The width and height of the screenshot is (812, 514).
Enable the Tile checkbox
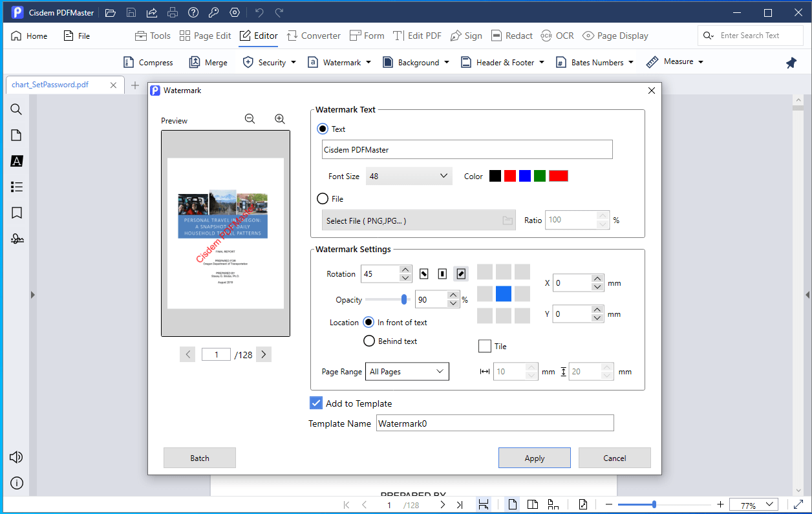pyautogui.click(x=485, y=347)
